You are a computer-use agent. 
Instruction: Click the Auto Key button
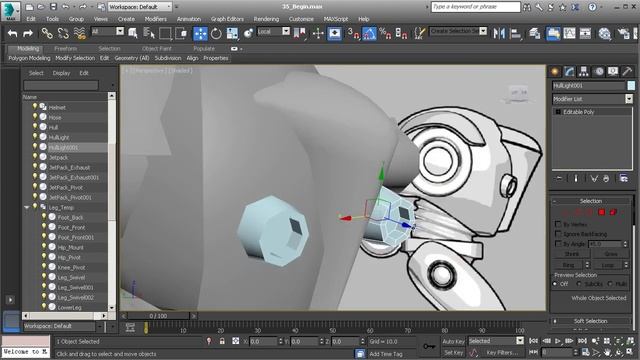(x=453, y=341)
